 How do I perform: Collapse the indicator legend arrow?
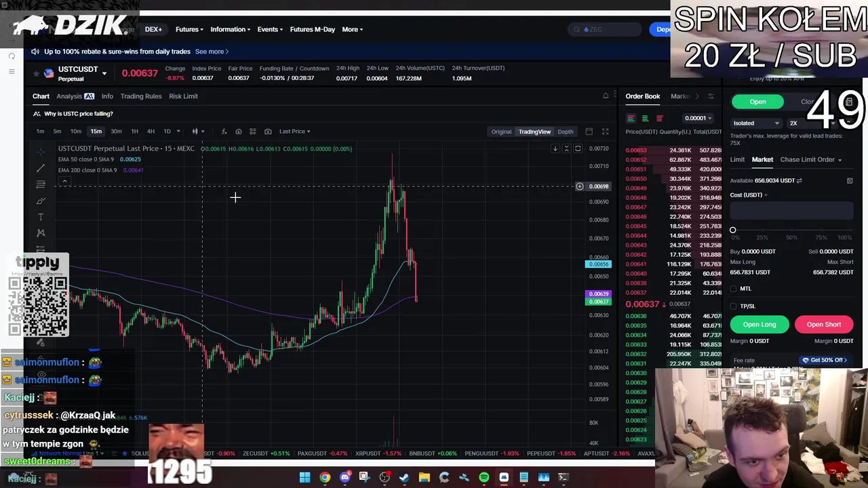pyautogui.click(x=64, y=181)
